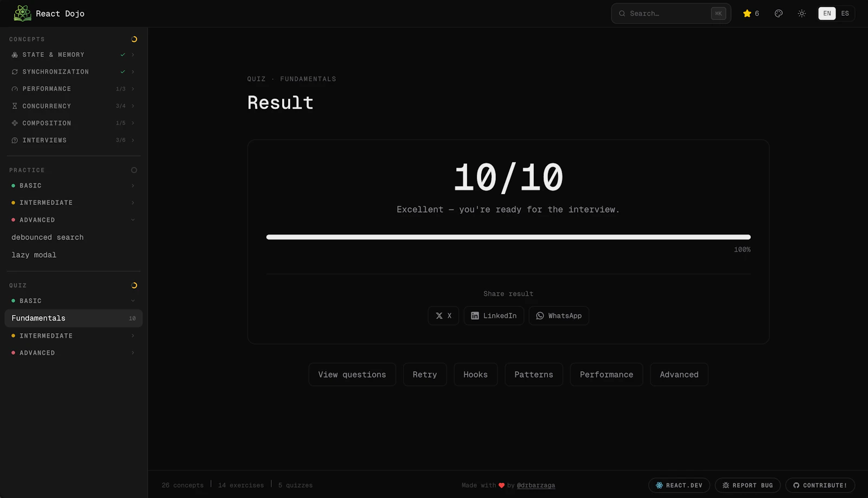Click the Composition component icon
The height and width of the screenshot is (498, 868).
[x=15, y=123]
